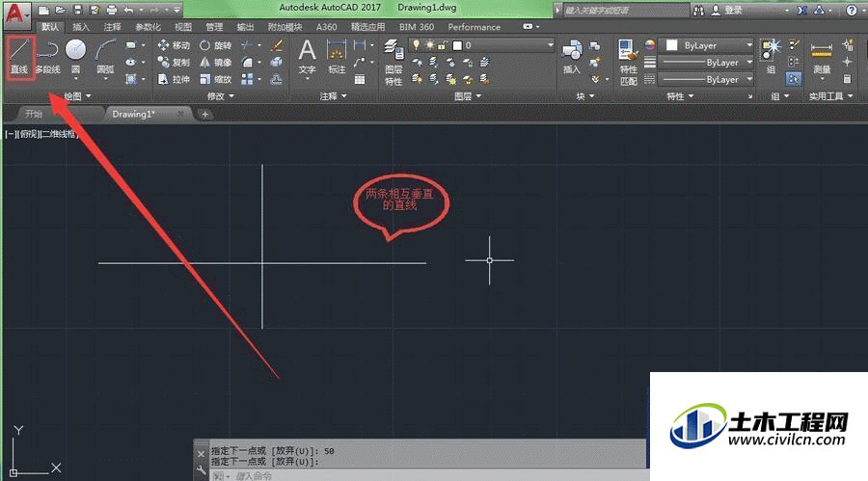This screenshot has height=481, width=868.
Task: Click the Fillet tool icon
Action: click(x=247, y=62)
